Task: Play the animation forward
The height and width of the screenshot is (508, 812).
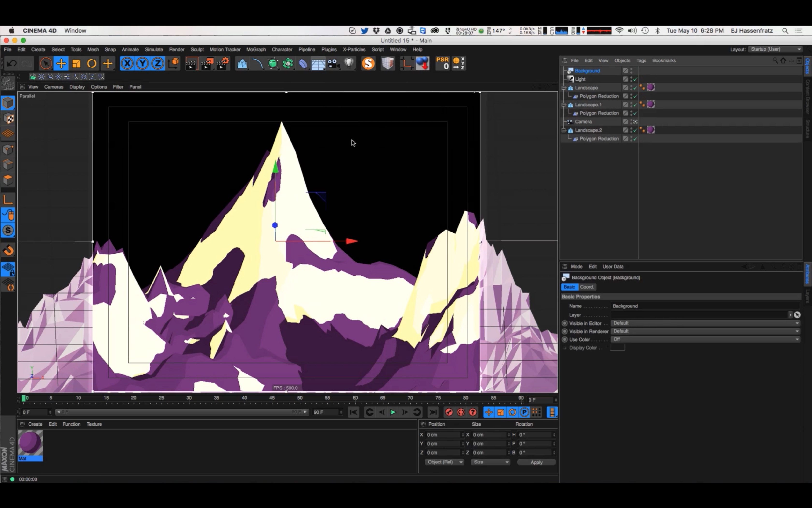Action: [x=392, y=412]
